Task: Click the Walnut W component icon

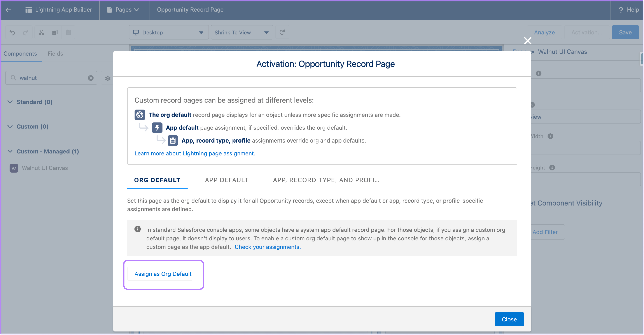Action: (x=14, y=168)
